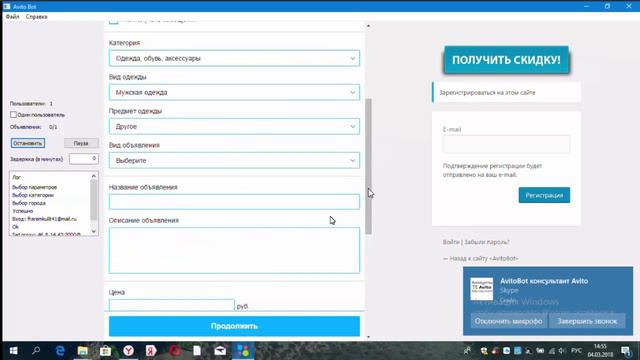Click the Пауза button
Screen dimensions: 640x360
tap(81, 143)
